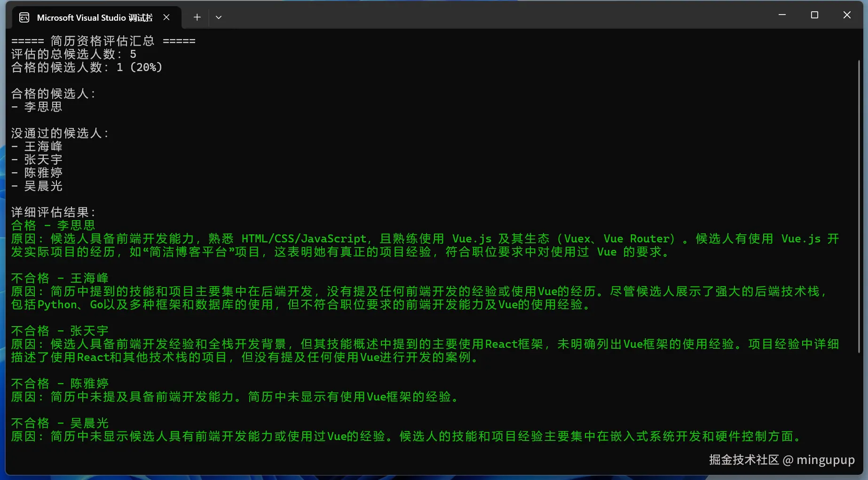The height and width of the screenshot is (480, 868).
Task: Close the terminal window
Action: coord(846,15)
